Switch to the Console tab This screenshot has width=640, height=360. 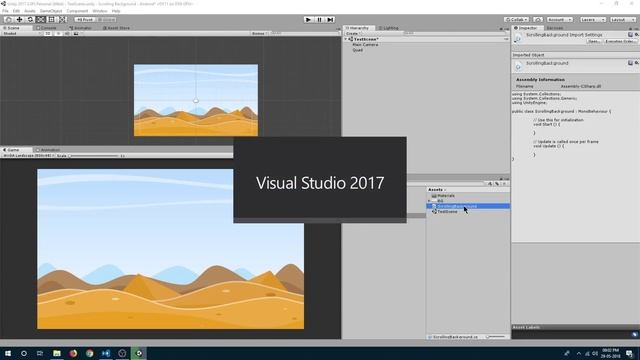pos(47,28)
